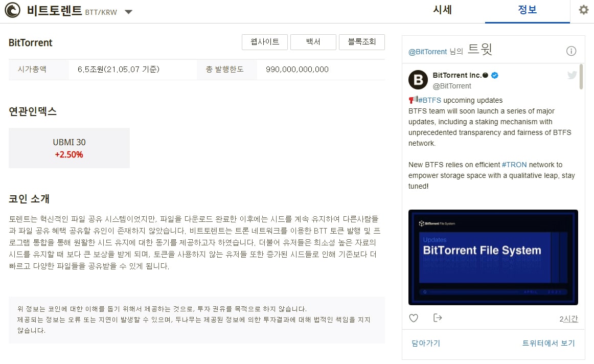594x364 pixels.
Task: Open the #TRON hashtag link
Action: pyautogui.click(x=514, y=165)
